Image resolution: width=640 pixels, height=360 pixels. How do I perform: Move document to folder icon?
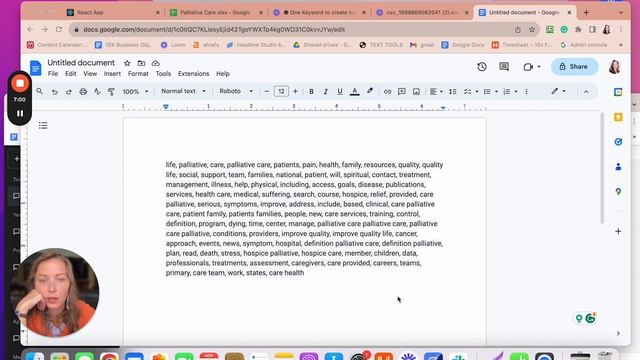coord(141,63)
